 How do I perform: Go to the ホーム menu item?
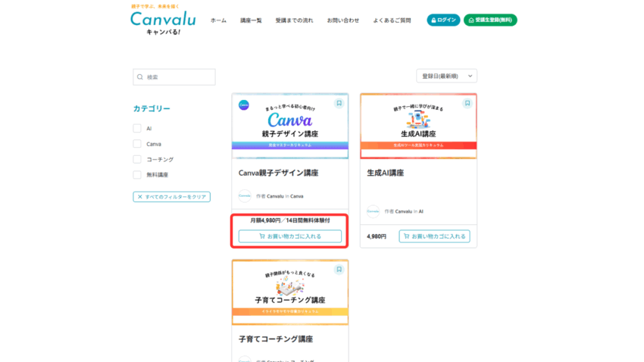point(218,20)
